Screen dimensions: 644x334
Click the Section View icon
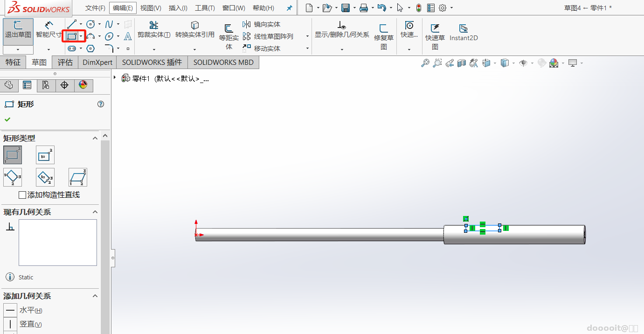pos(461,63)
